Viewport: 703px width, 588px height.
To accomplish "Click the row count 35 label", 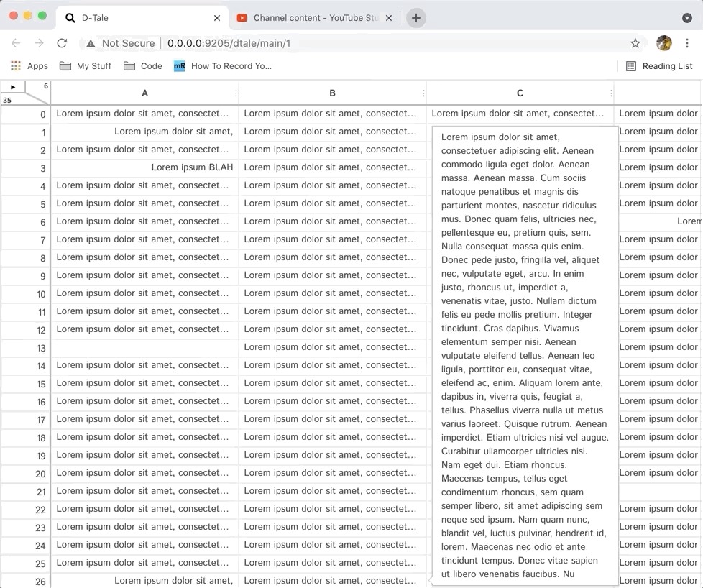I will (x=7, y=100).
